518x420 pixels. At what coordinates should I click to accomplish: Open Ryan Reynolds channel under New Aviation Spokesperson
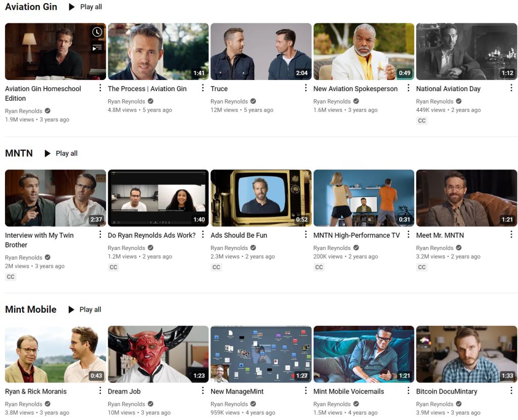(332, 102)
